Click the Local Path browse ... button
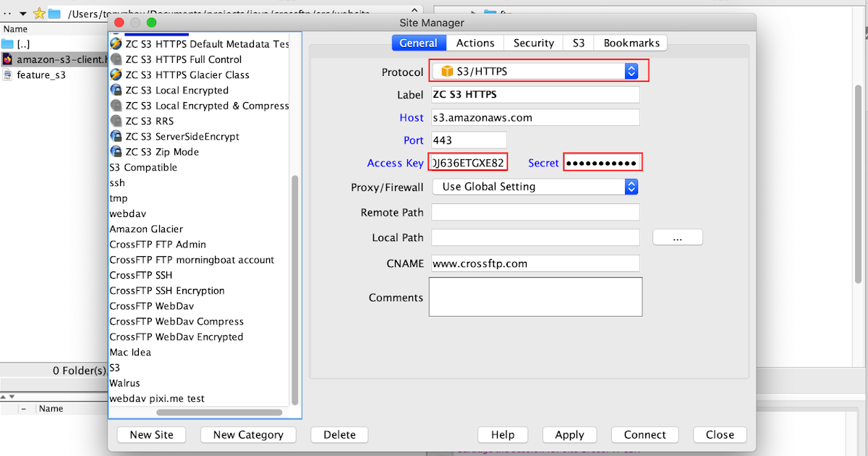This screenshot has height=456, width=868. pos(678,237)
